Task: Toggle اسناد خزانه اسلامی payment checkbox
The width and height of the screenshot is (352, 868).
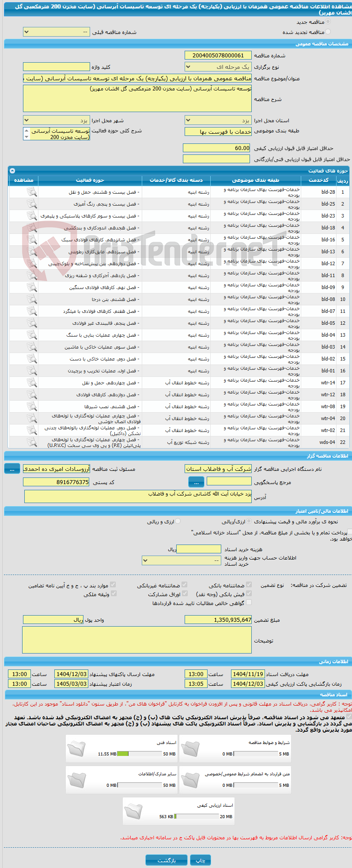Action: pyautogui.click(x=350, y=533)
